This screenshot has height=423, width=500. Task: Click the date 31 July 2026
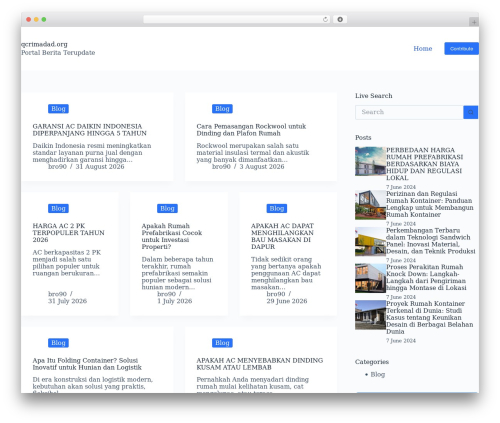[x=67, y=301]
